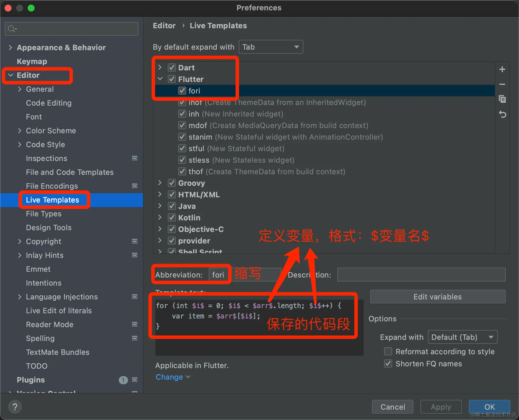Add a new live template
Viewport: 519px width, 420px height.
(502, 69)
